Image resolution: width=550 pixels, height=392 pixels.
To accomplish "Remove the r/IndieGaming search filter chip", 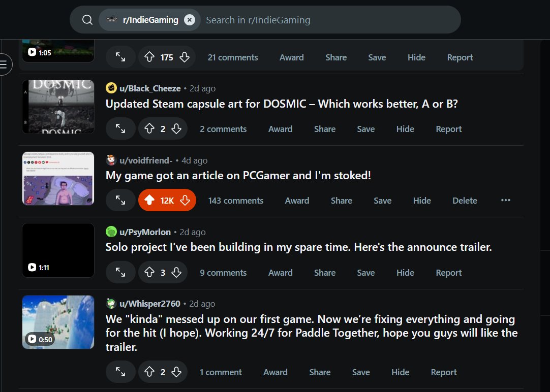I will (189, 19).
